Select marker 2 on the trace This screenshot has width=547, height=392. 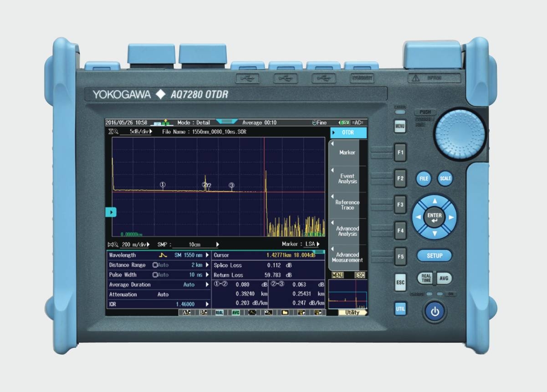[x=204, y=184]
